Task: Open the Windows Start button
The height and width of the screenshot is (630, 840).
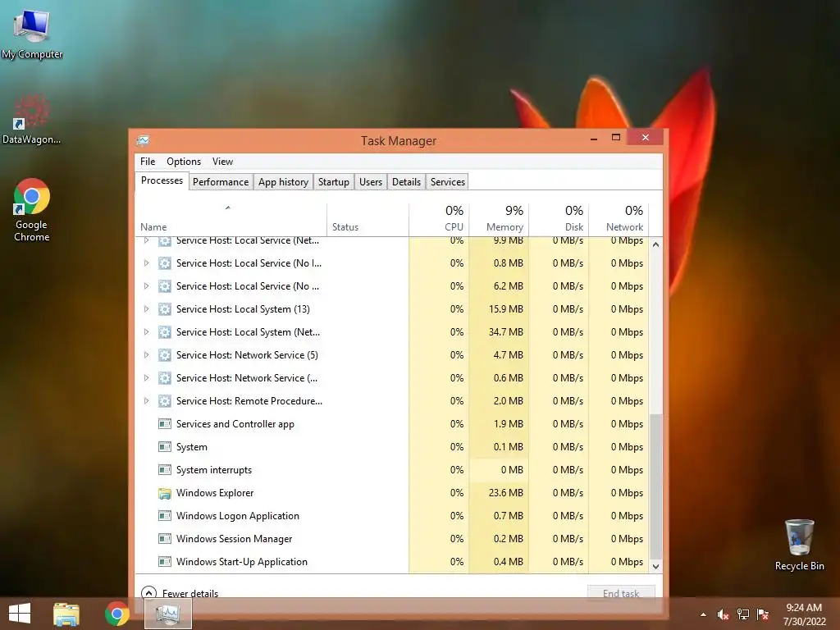Action: (20, 614)
